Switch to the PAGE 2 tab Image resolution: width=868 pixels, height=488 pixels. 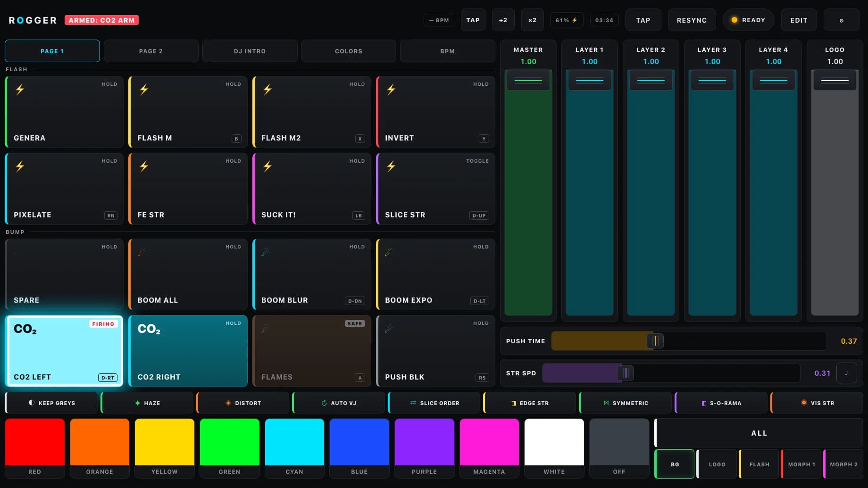tap(151, 51)
